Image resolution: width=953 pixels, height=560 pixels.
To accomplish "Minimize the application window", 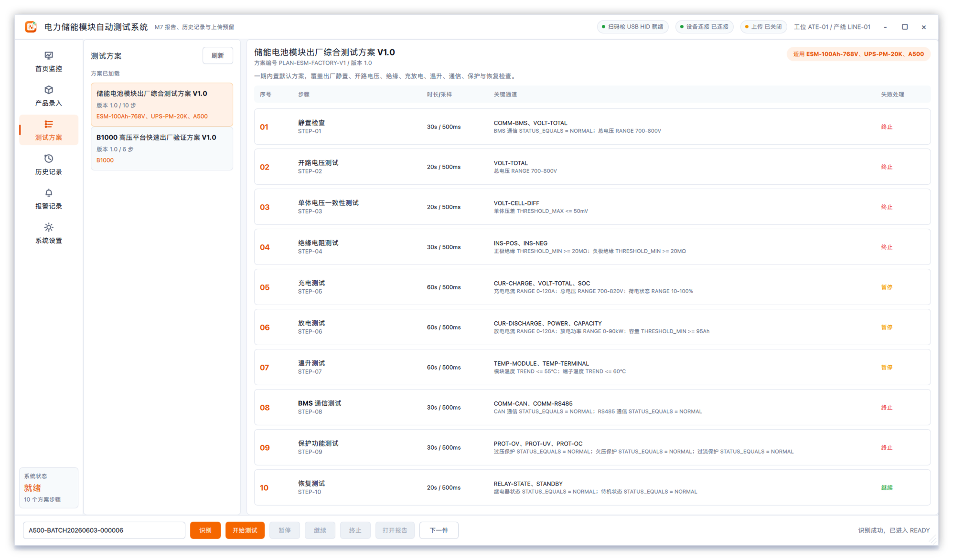I will [x=885, y=27].
